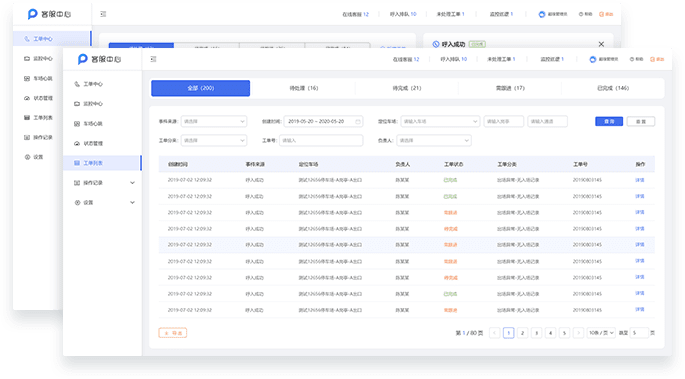Screen dimensions: 685x379
Task: Go to page 2 in pagination
Action: click(522, 333)
